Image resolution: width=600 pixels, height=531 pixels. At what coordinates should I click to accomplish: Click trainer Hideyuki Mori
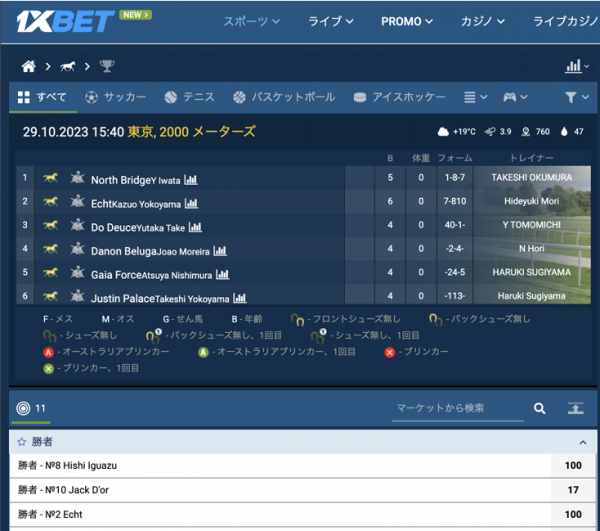[532, 201]
